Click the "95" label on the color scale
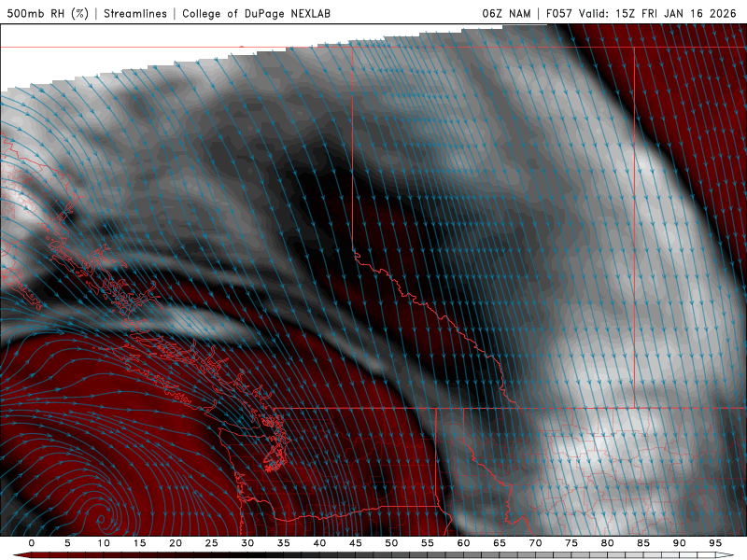 click(715, 543)
